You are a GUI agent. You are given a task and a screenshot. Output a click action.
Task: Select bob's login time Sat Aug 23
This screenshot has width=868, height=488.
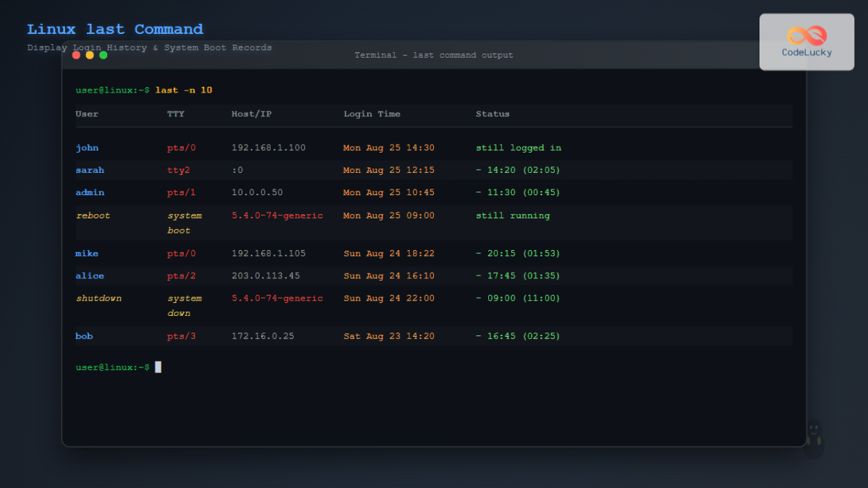[388, 336]
